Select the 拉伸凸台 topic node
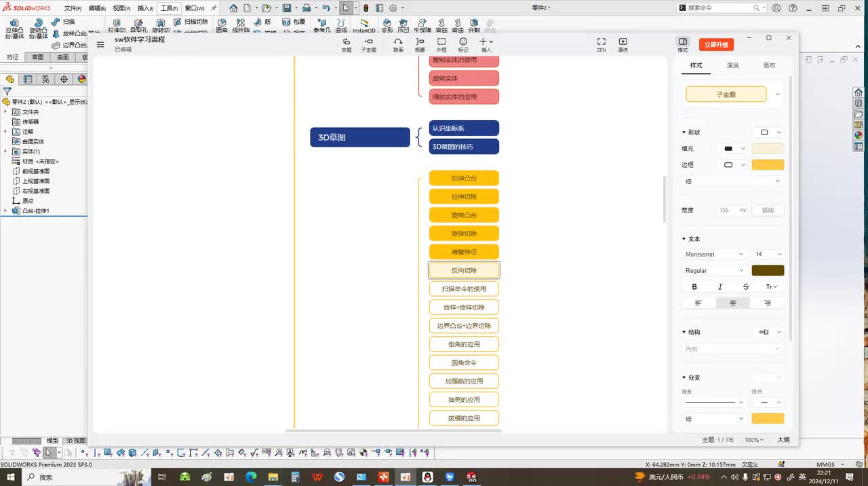Image resolution: width=868 pixels, height=486 pixels. [464, 178]
